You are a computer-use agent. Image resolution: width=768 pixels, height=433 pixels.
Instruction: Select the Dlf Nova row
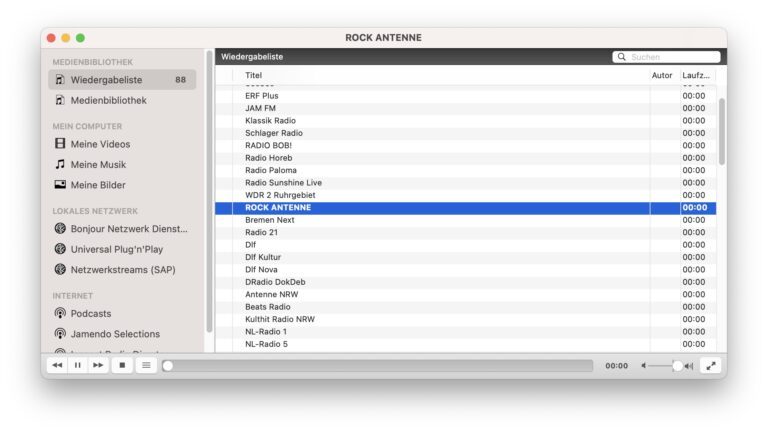pyautogui.click(x=465, y=269)
